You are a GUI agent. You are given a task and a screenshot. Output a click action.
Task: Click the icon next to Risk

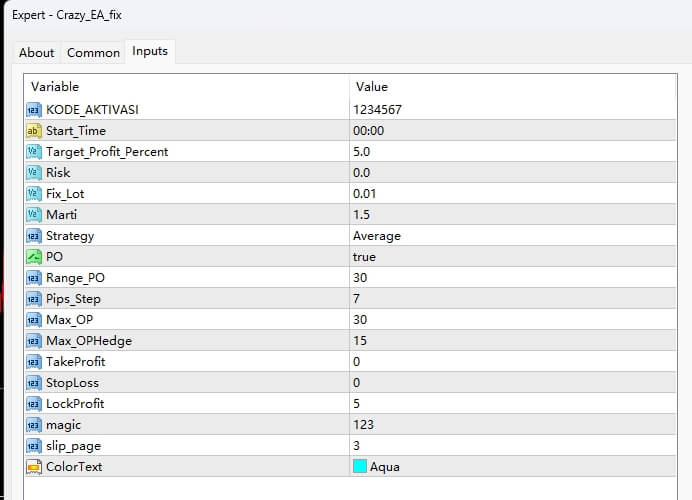point(33,172)
